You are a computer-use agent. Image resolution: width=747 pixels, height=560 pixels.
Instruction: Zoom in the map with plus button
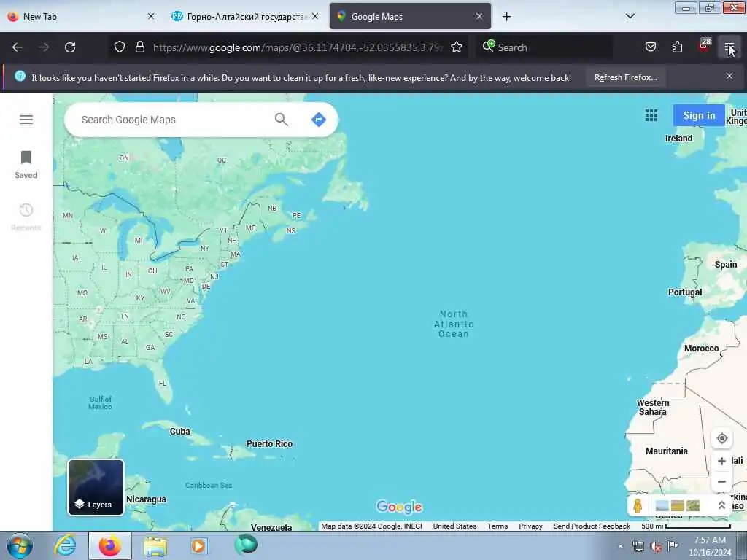[x=721, y=461]
